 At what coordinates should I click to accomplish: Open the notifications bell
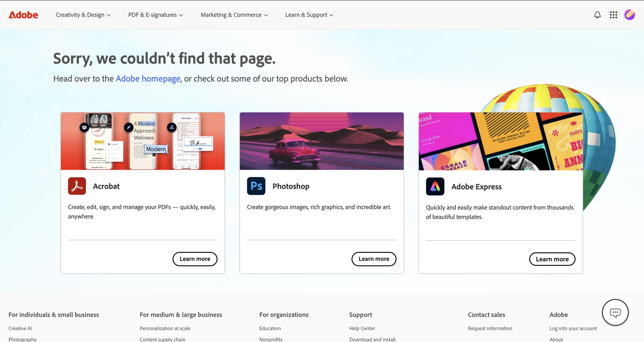coord(597,15)
